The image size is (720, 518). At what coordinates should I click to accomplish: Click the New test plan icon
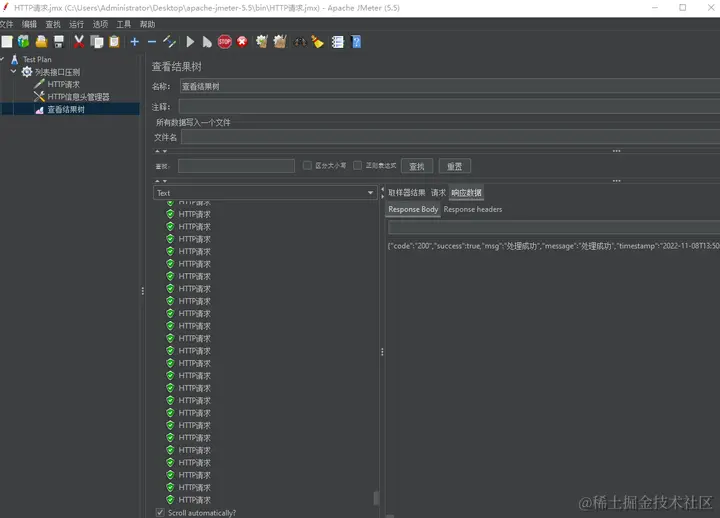(x=7, y=42)
